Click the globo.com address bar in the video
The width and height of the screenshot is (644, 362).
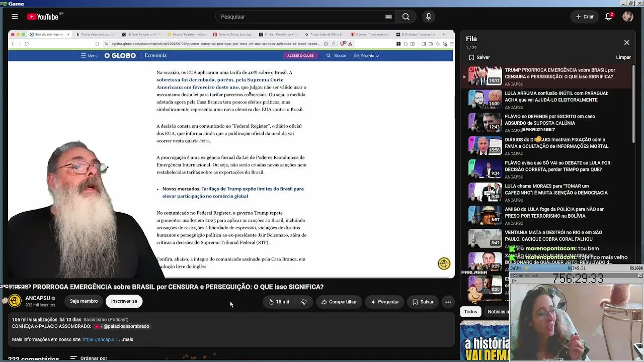(215, 44)
